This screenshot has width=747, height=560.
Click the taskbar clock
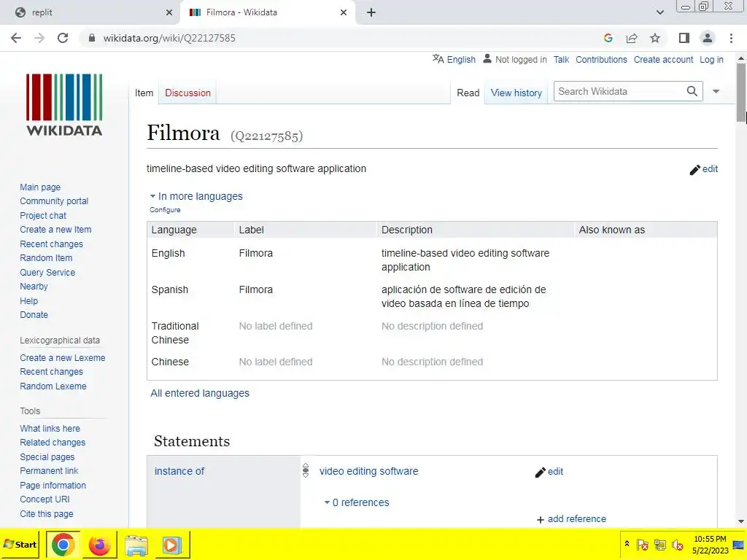pyautogui.click(x=710, y=544)
